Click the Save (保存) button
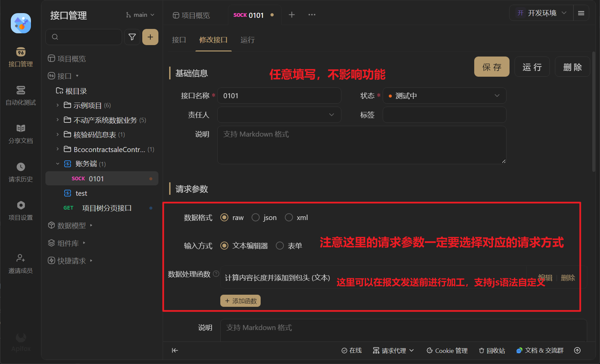 [x=492, y=67]
